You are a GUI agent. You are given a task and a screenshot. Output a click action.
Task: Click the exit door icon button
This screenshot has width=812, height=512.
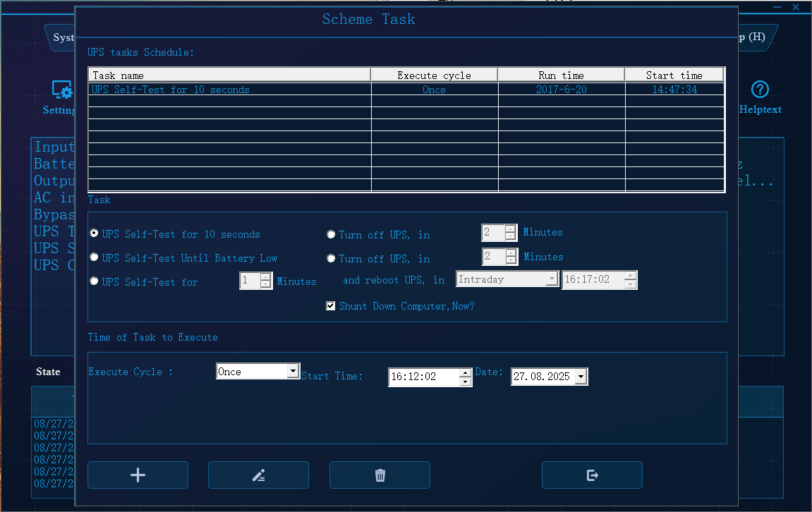click(592, 475)
